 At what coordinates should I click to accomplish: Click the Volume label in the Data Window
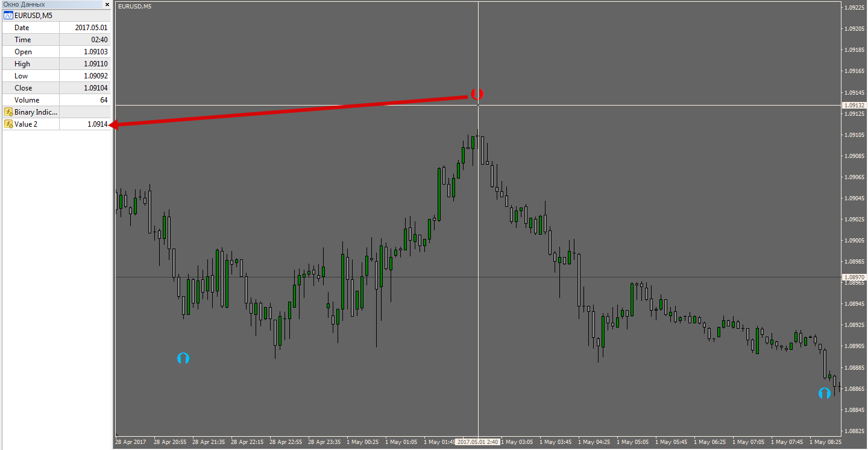(27, 100)
